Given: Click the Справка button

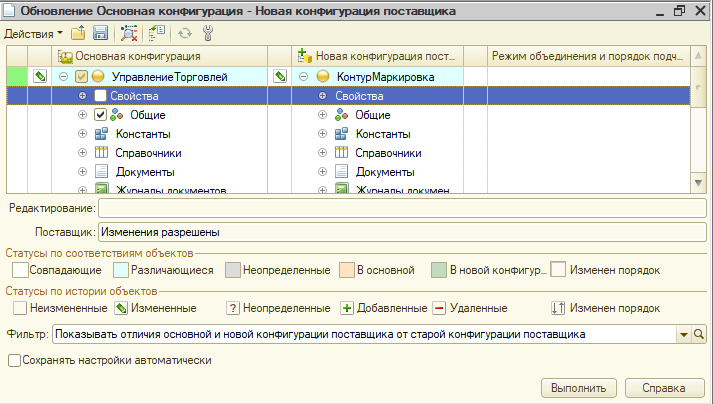Looking at the screenshot, I should [664, 388].
